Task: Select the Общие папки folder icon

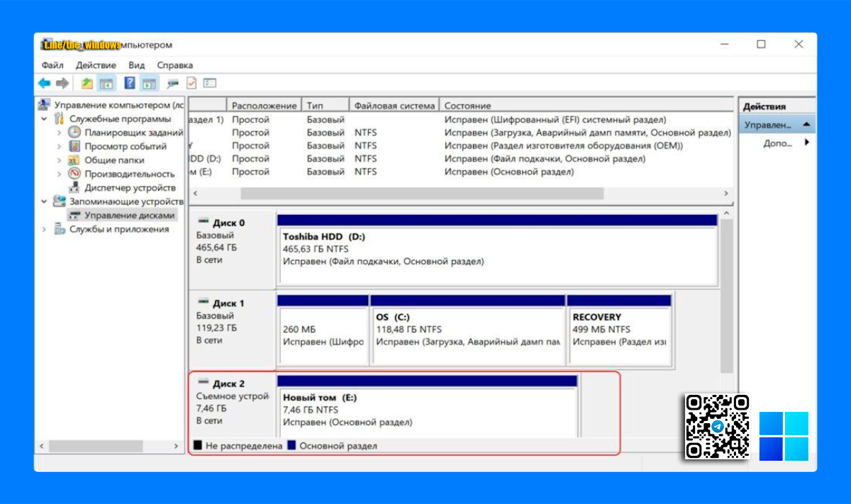Action: click(x=74, y=160)
